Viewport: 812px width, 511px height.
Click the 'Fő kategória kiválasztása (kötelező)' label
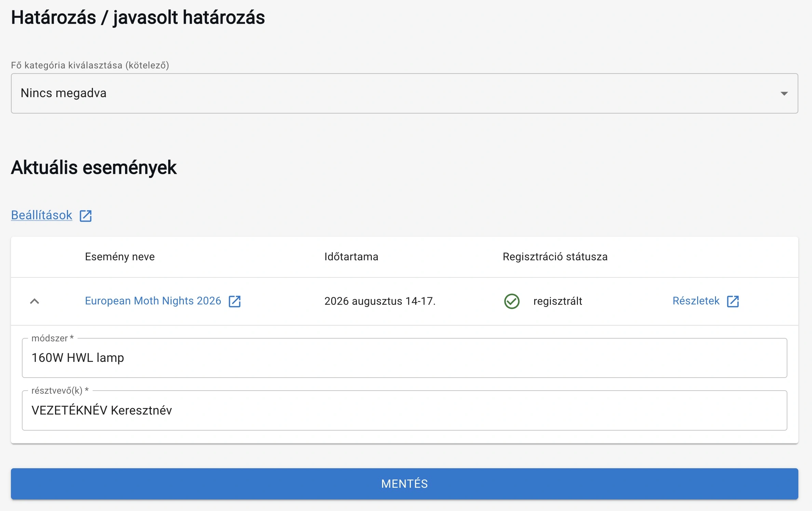point(90,65)
